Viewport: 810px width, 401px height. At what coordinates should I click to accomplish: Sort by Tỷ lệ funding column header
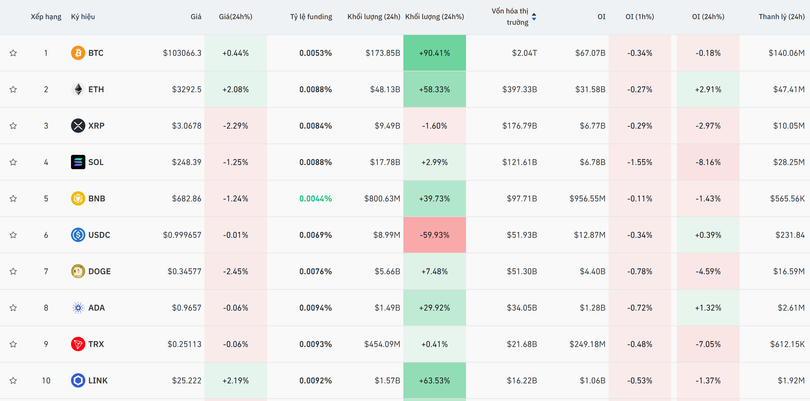tap(311, 17)
